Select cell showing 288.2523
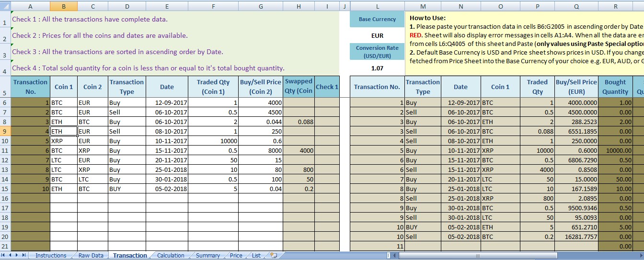The image size is (644, 260). tap(576, 122)
